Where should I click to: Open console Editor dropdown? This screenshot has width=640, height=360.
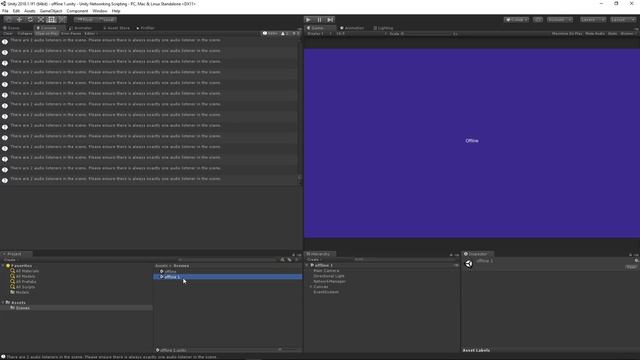point(91,33)
